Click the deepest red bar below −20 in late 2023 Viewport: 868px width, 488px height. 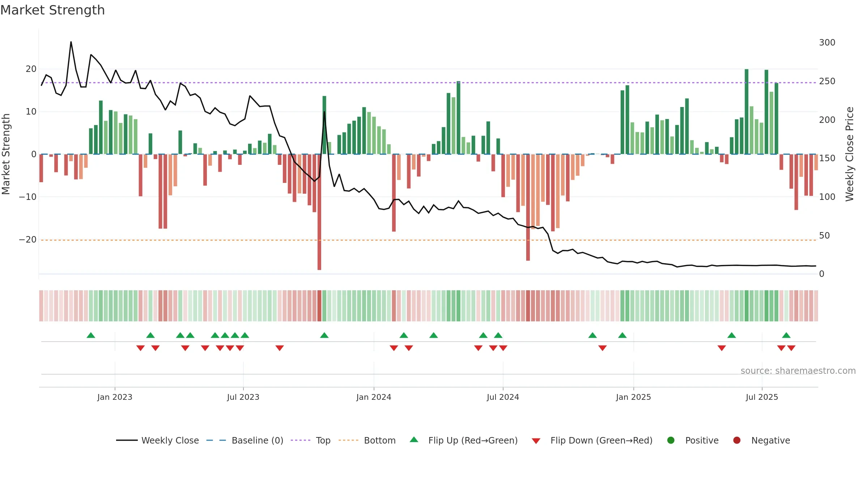click(x=319, y=212)
